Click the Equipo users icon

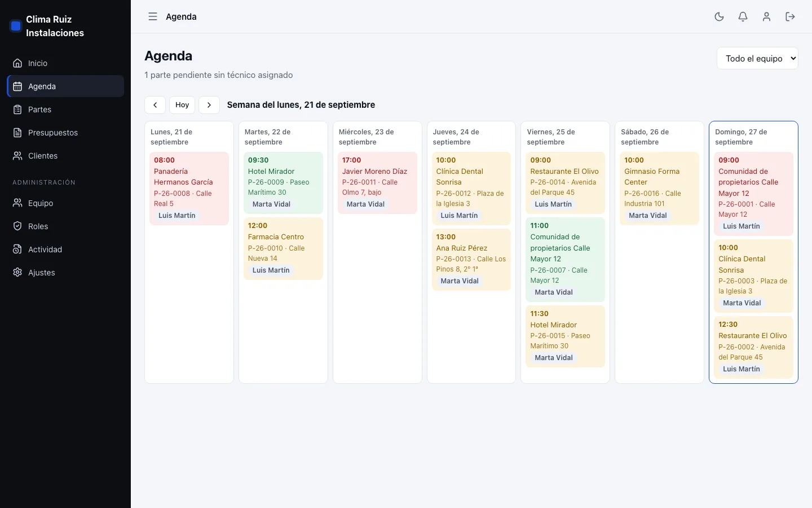point(17,203)
